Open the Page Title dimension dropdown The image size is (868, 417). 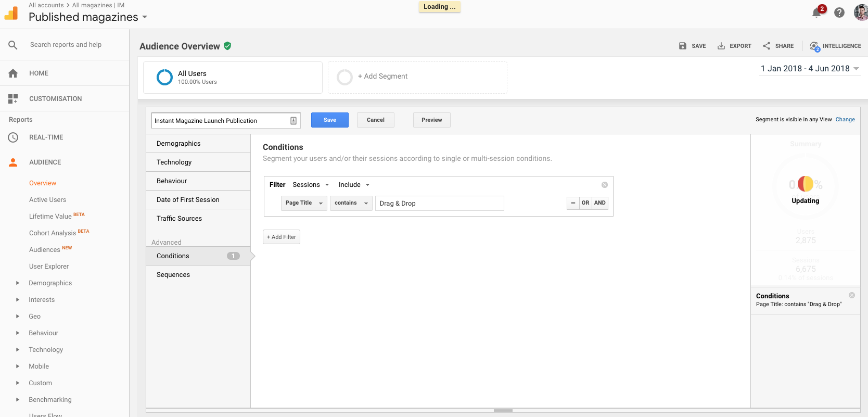click(x=304, y=203)
